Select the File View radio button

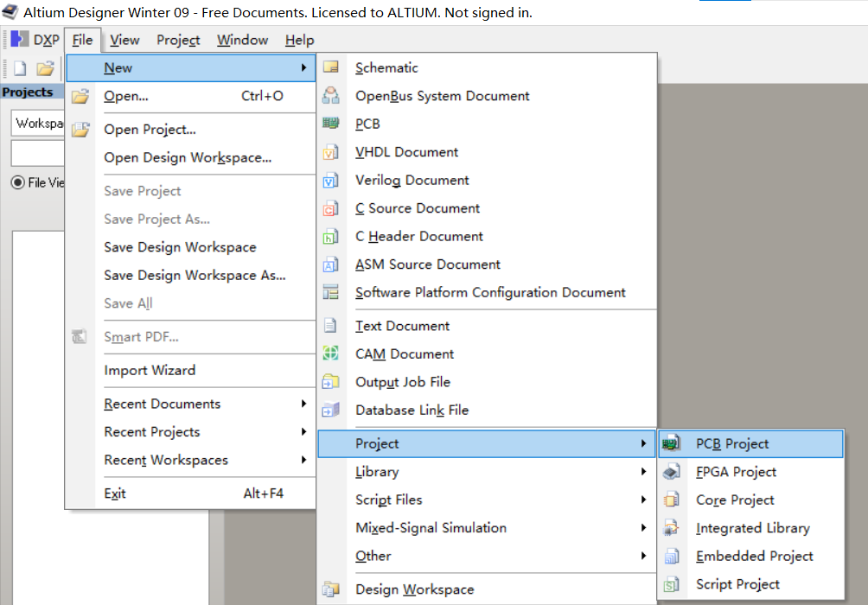click(x=17, y=182)
